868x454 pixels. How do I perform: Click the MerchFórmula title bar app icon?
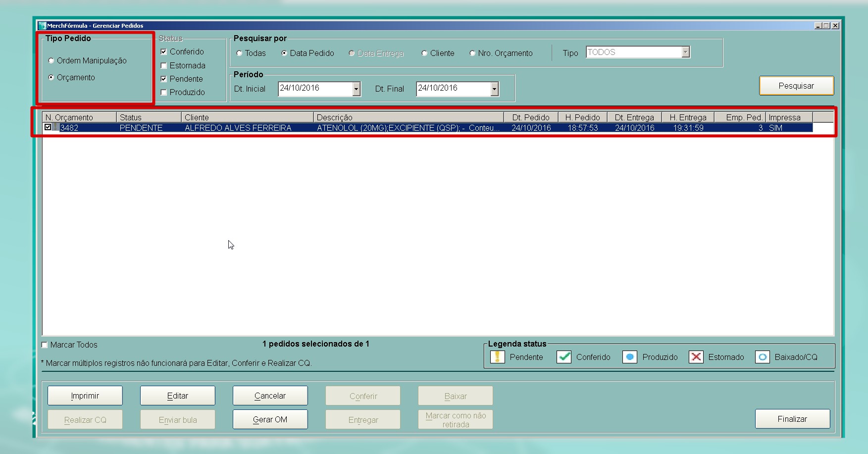tap(43, 25)
